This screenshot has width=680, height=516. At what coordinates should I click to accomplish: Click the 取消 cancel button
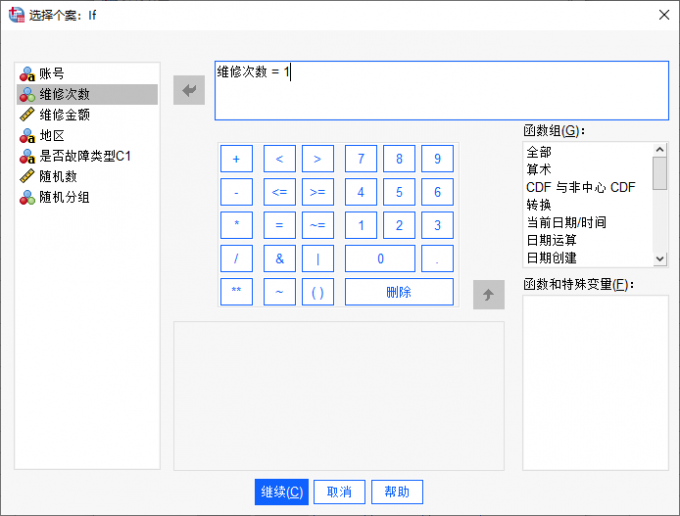[x=340, y=492]
